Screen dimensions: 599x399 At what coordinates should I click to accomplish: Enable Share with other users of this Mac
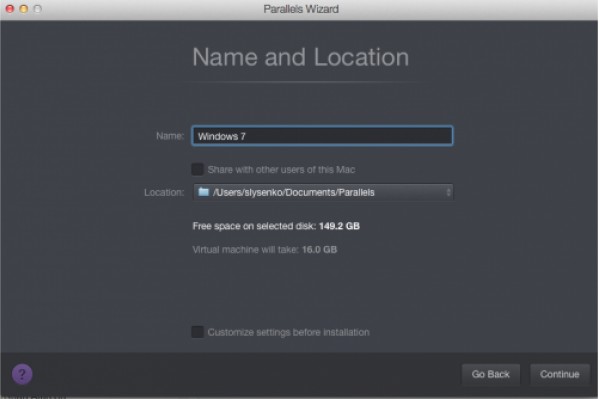[x=198, y=169]
